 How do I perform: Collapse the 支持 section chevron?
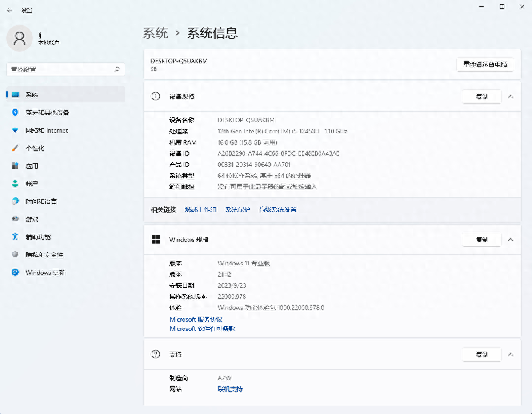point(511,354)
